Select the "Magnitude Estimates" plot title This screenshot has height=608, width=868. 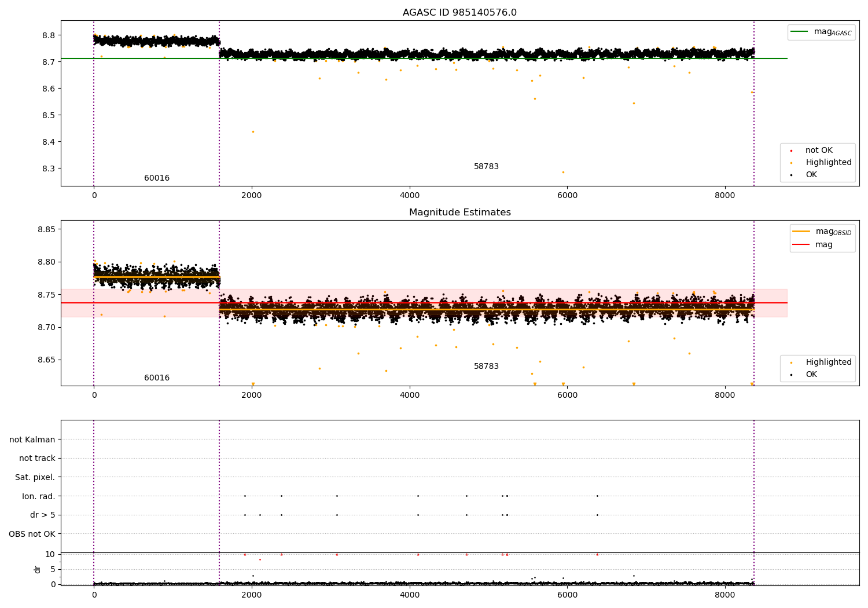[x=459, y=213]
